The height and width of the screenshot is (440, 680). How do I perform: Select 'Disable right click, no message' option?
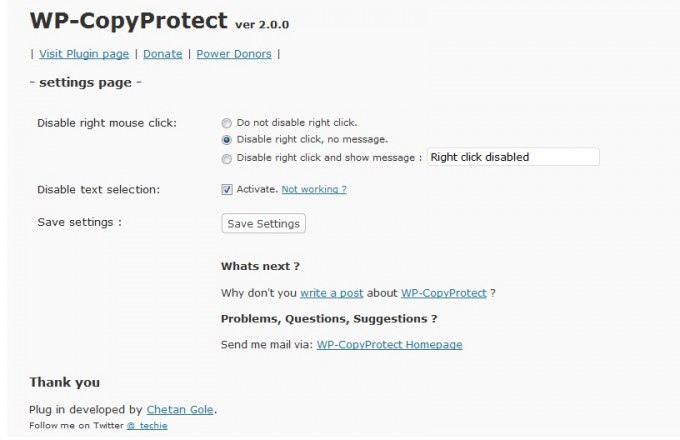pos(226,140)
